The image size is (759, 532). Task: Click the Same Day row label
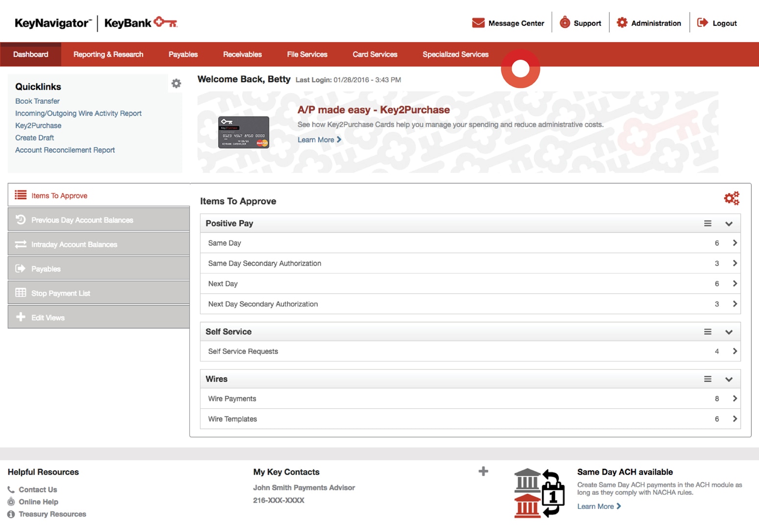[224, 243]
